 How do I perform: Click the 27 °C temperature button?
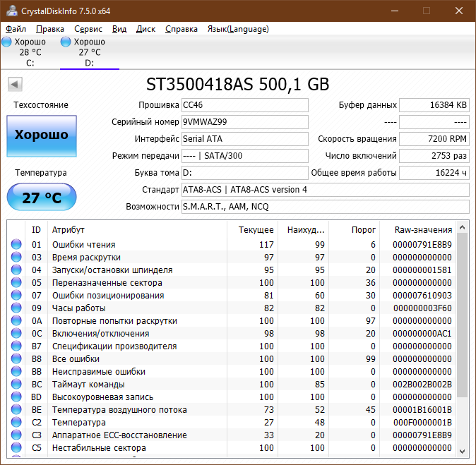click(42, 197)
